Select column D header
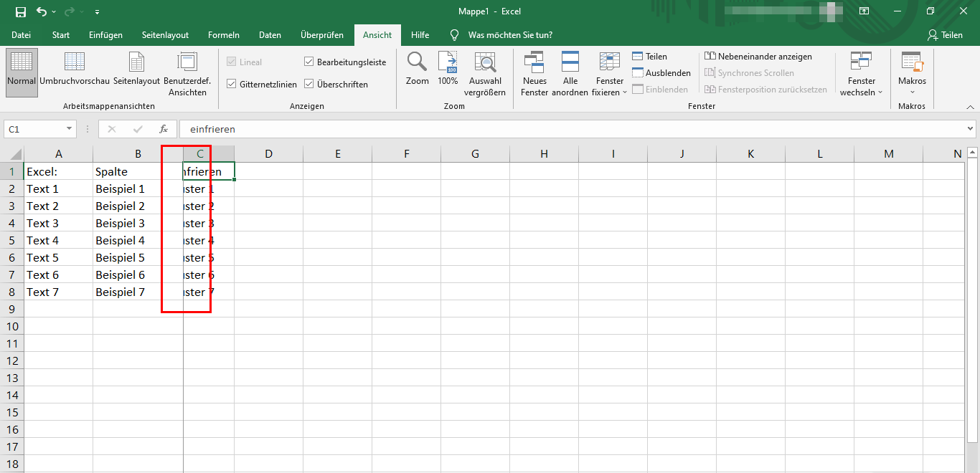Image resolution: width=980 pixels, height=473 pixels. [x=268, y=153]
